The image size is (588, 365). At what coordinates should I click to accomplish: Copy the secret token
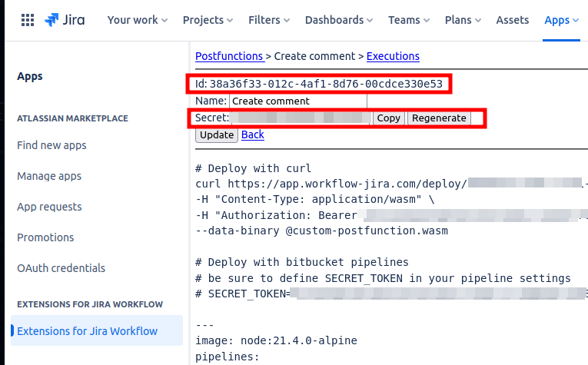point(388,118)
